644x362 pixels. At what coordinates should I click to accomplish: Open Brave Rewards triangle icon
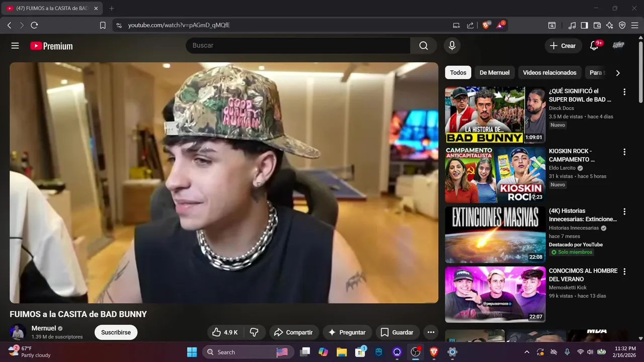tap(501, 25)
